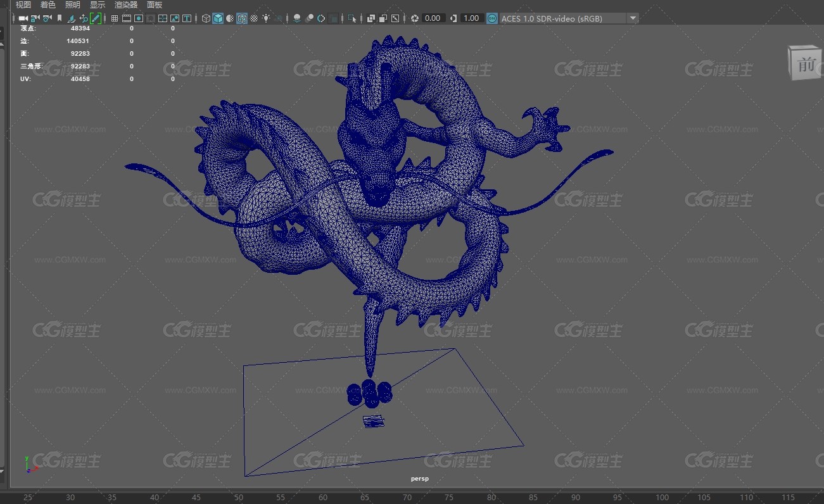Click the vertex count 48394

80,28
